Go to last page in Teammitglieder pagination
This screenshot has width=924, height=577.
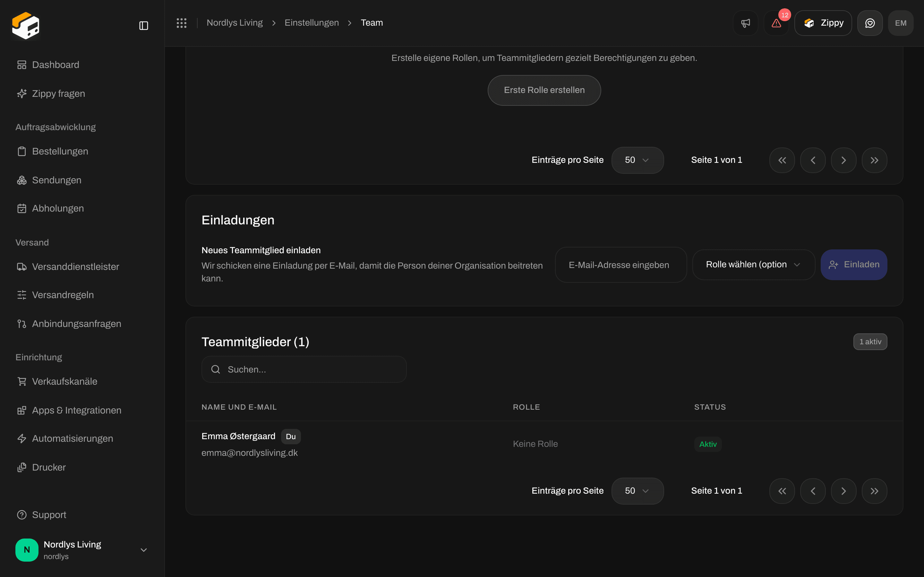coord(874,491)
